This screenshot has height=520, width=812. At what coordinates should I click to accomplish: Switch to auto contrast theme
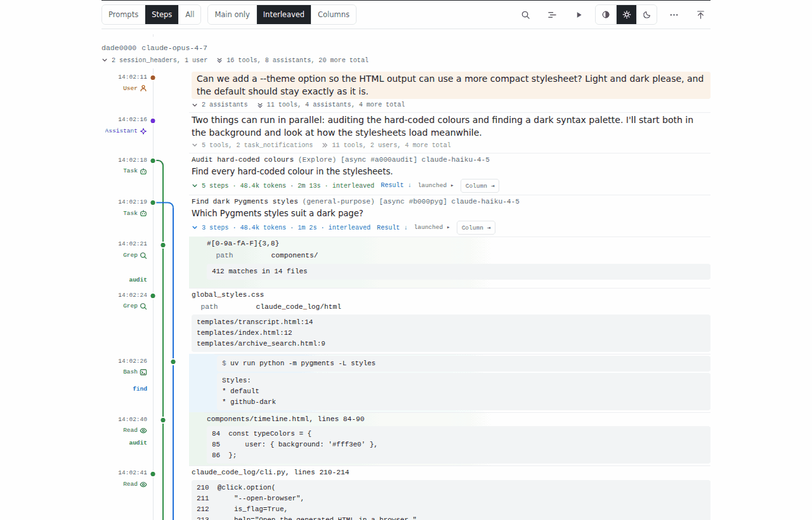[606, 15]
